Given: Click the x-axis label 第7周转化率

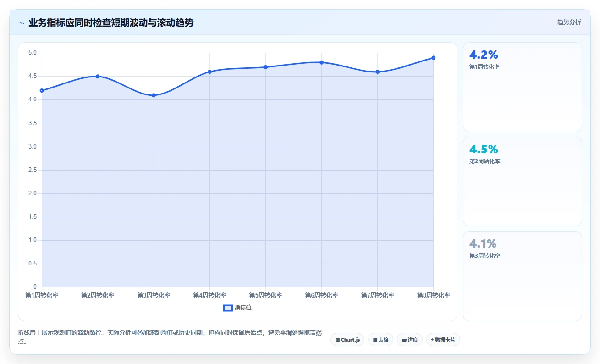Looking at the screenshot, I should tap(377, 296).
